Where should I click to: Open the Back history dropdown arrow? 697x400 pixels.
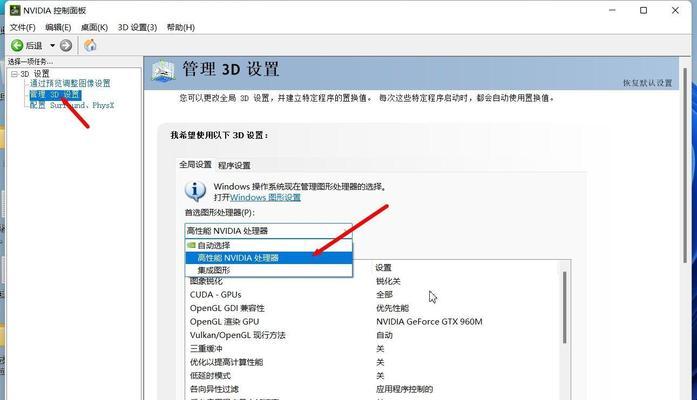(x=52, y=45)
